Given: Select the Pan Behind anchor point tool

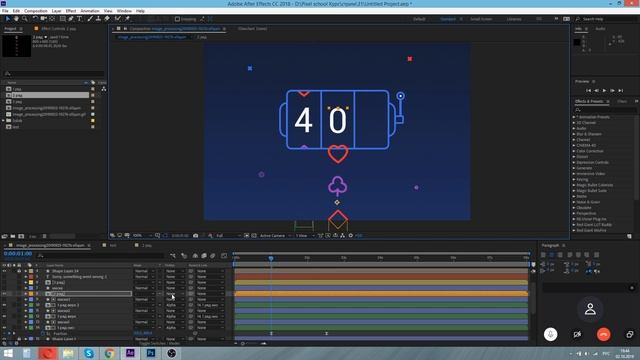Looking at the screenshot, I should pyautogui.click(x=52, y=19).
